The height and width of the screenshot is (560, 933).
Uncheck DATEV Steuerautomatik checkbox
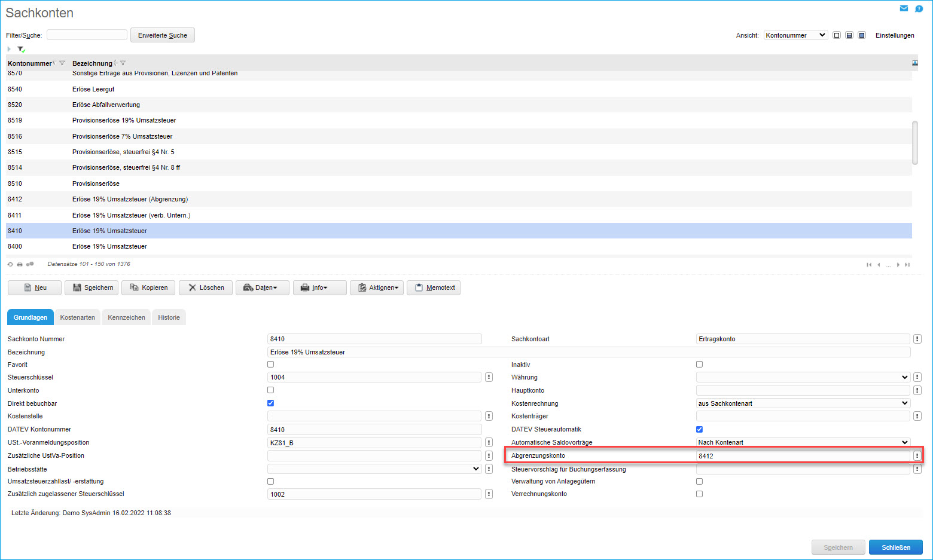[699, 429]
